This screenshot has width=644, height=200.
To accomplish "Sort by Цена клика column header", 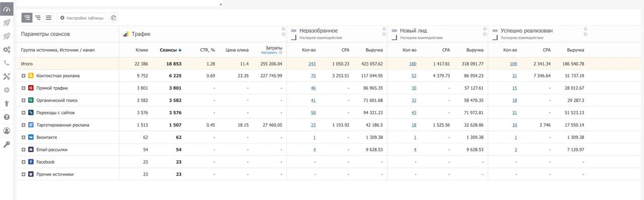I will tap(236, 50).
